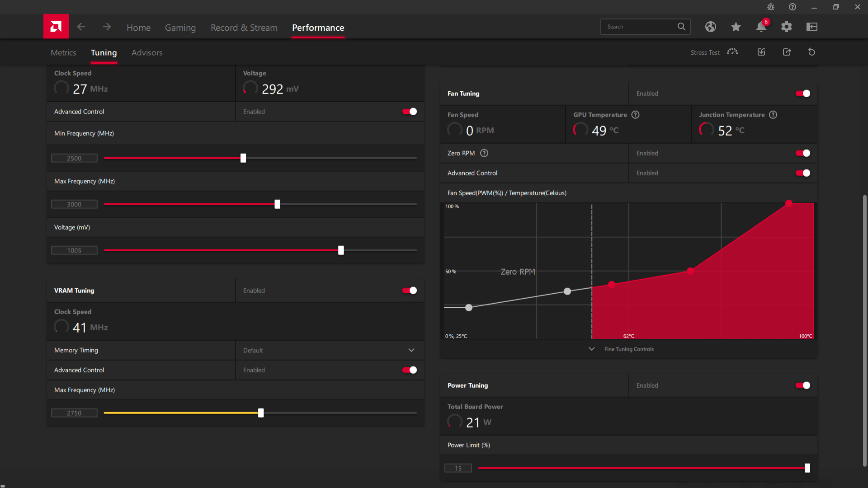
Task: Click the settings gear icon
Action: pyautogui.click(x=787, y=26)
